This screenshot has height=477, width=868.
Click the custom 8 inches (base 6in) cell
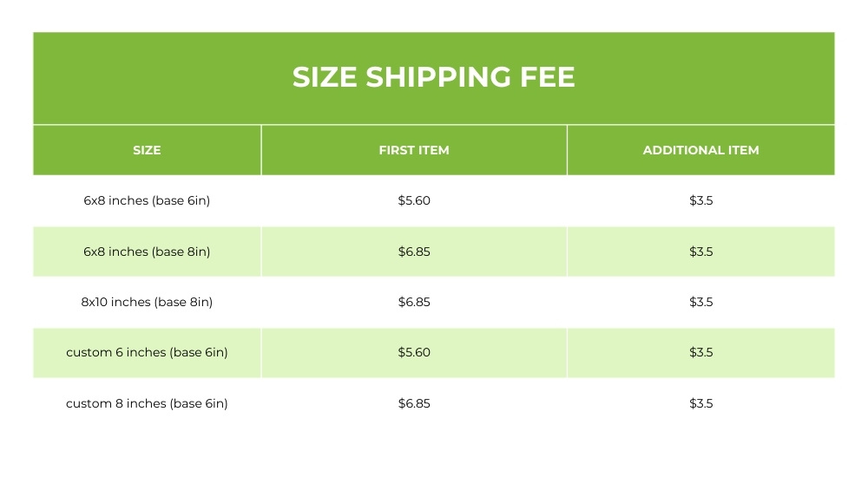147,403
